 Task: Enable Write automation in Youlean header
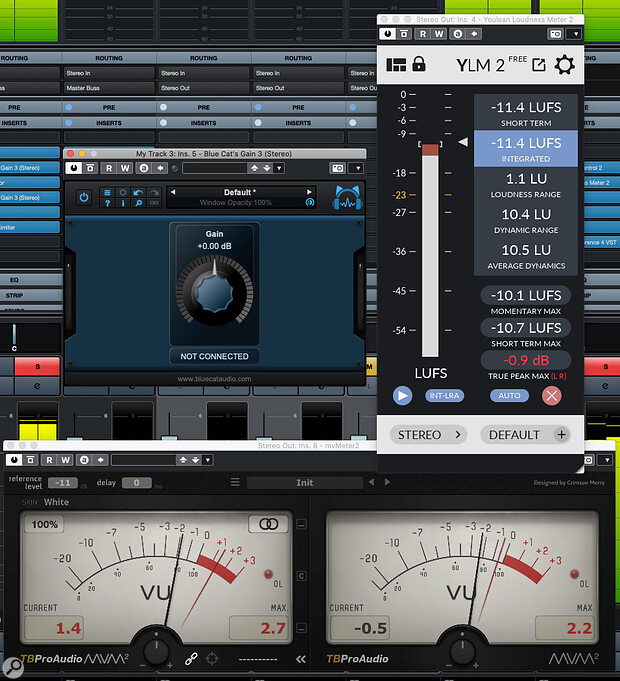[x=439, y=34]
